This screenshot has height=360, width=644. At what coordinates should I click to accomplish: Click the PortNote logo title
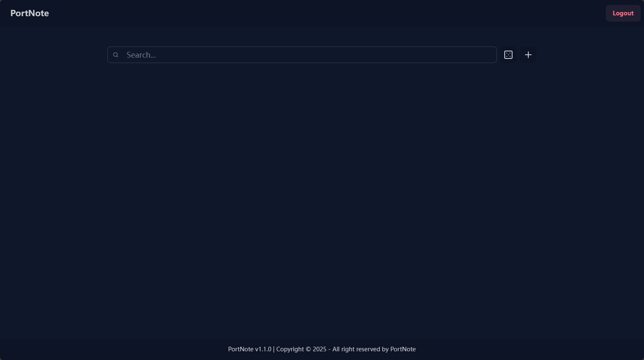[x=29, y=13]
